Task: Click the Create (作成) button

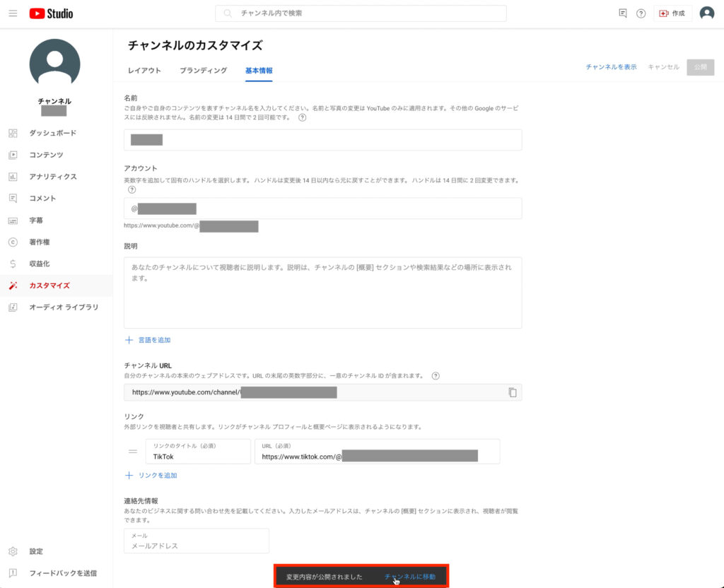Action: [672, 13]
